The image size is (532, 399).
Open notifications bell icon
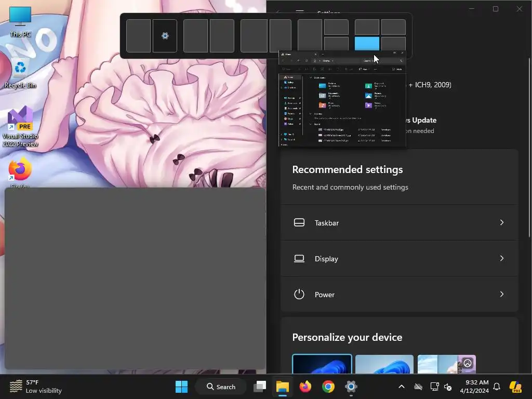[497, 387]
